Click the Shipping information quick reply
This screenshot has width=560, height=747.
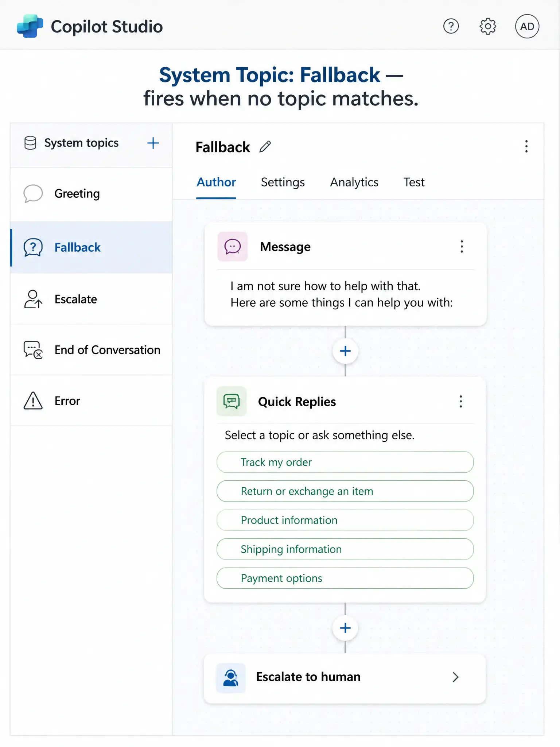click(345, 549)
